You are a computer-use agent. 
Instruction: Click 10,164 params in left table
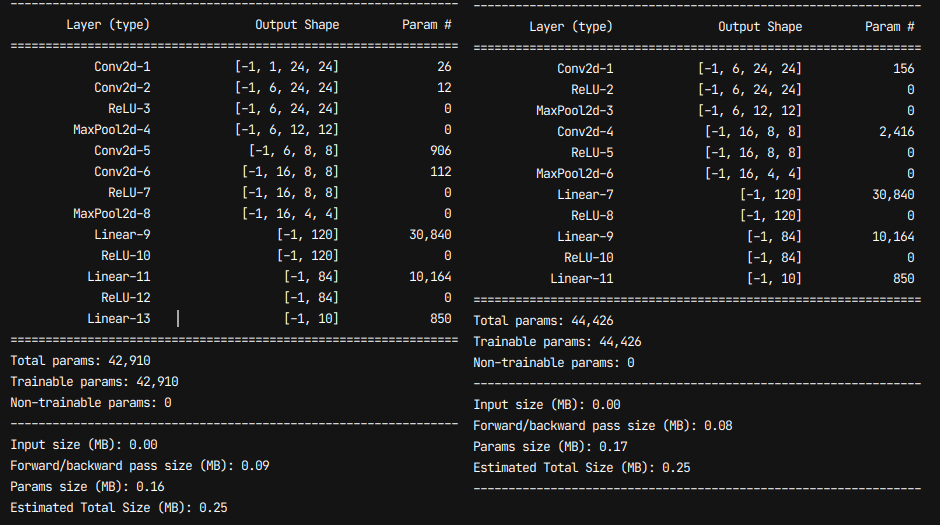pyautogui.click(x=430, y=276)
